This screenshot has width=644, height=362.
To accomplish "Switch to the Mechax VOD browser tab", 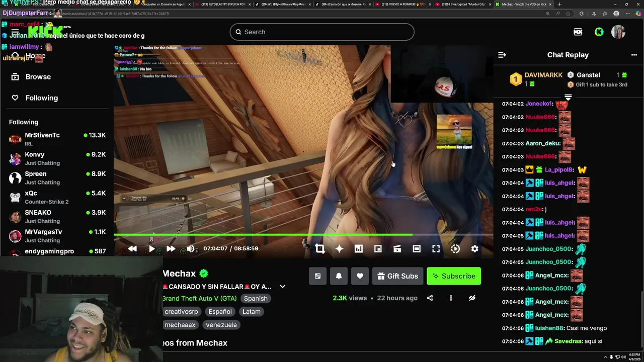I will click(x=523, y=4).
